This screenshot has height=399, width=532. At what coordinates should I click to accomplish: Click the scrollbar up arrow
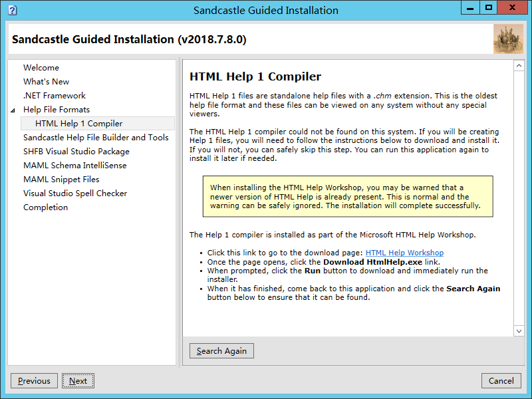point(519,66)
